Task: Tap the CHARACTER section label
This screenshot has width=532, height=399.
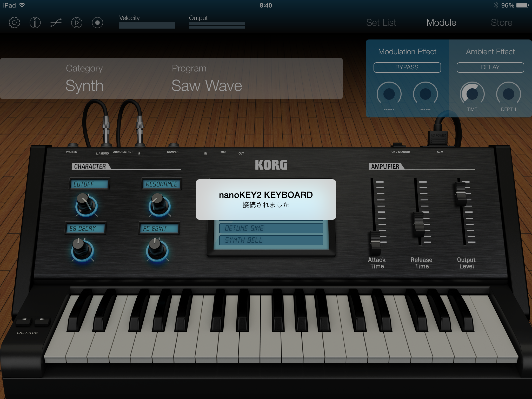Action: point(90,166)
